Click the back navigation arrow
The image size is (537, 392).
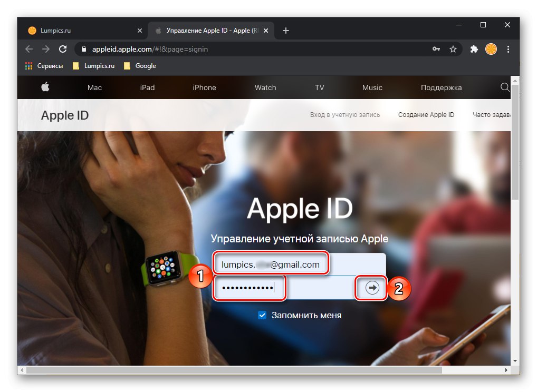(28, 49)
